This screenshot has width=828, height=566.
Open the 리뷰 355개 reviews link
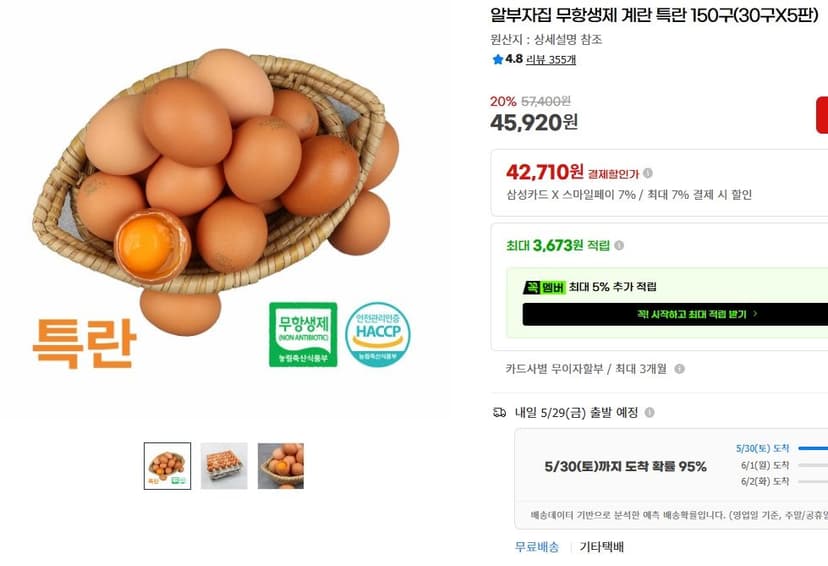(x=551, y=60)
